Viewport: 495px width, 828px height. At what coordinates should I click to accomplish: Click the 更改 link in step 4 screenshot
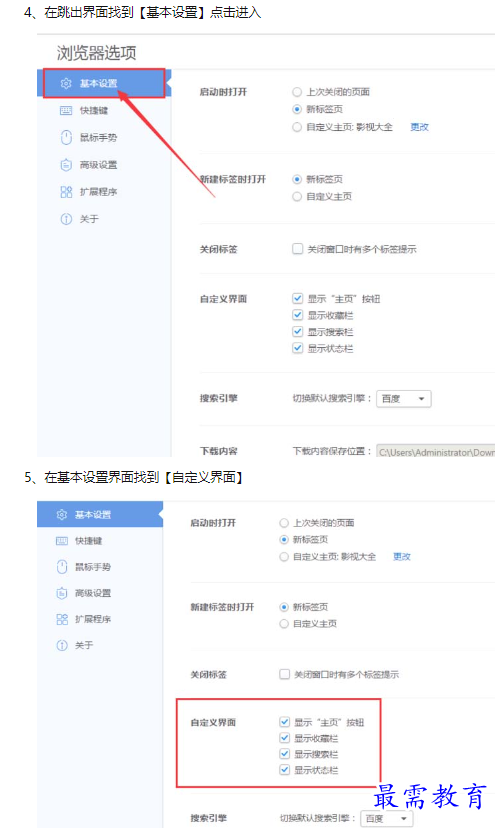[x=419, y=127]
